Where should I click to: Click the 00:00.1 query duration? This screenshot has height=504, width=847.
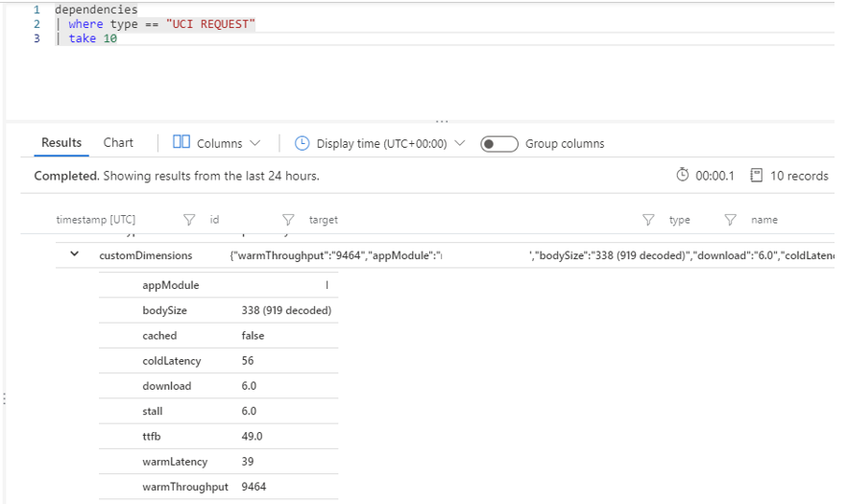tap(714, 176)
